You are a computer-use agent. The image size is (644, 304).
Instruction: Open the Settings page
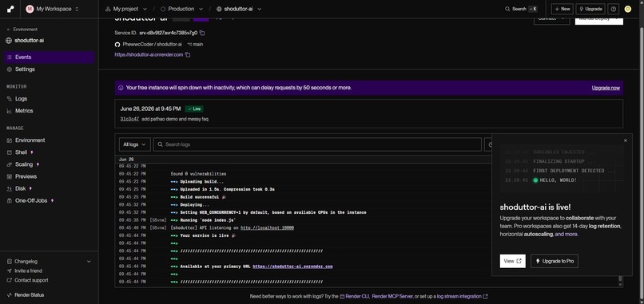click(x=50, y=69)
